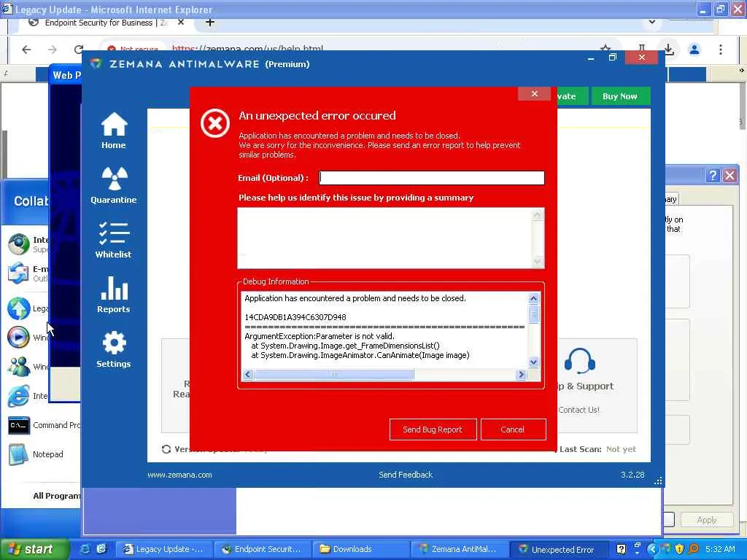Click the error code 14CDA9DB1A394C6307D948
Screen dimensions: 747x560
(x=295, y=317)
